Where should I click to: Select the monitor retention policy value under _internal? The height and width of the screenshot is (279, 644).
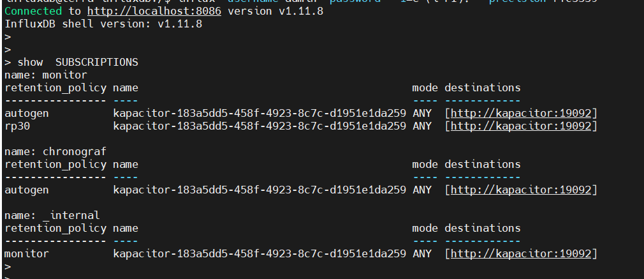tap(26, 254)
